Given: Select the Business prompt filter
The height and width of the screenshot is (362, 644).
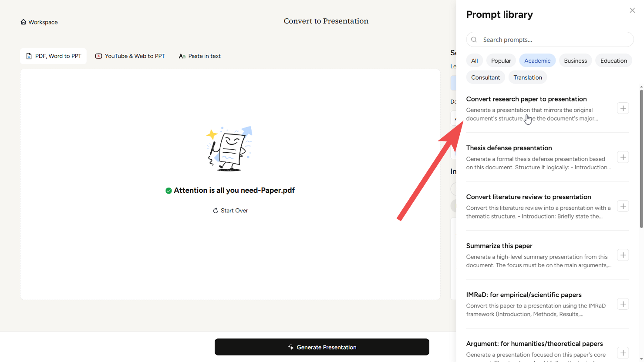Looking at the screenshot, I should [575, 60].
